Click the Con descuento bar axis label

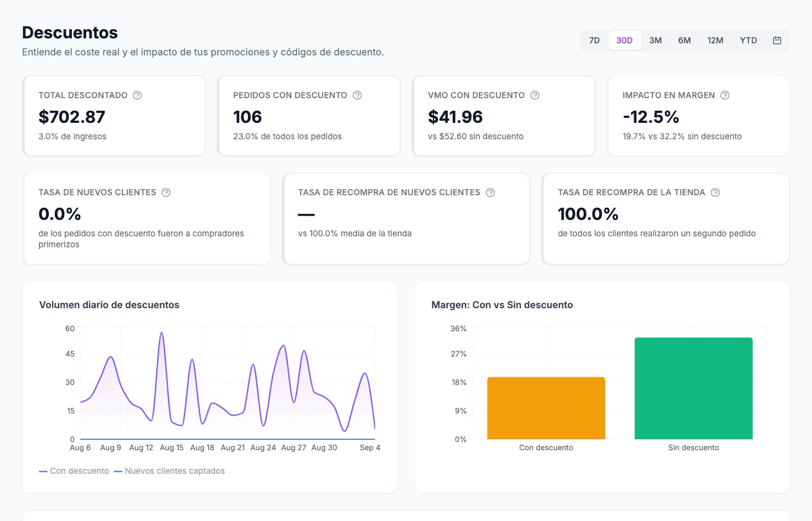pyautogui.click(x=546, y=448)
